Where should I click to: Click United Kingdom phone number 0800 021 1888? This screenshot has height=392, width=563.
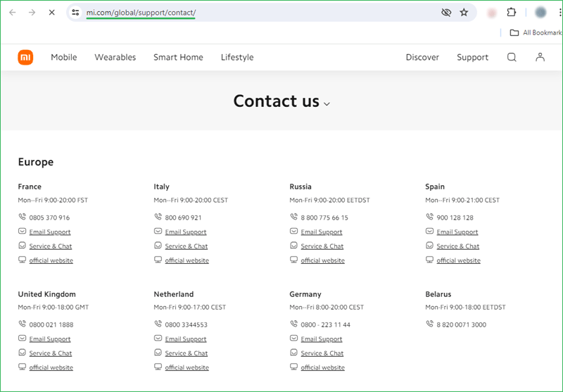click(x=51, y=325)
